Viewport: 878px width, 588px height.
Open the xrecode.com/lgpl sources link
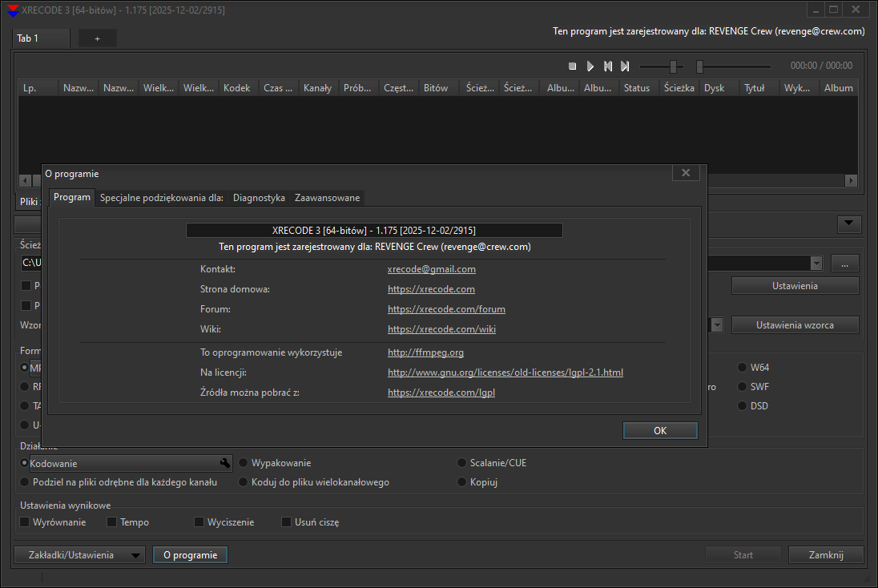pyautogui.click(x=441, y=393)
